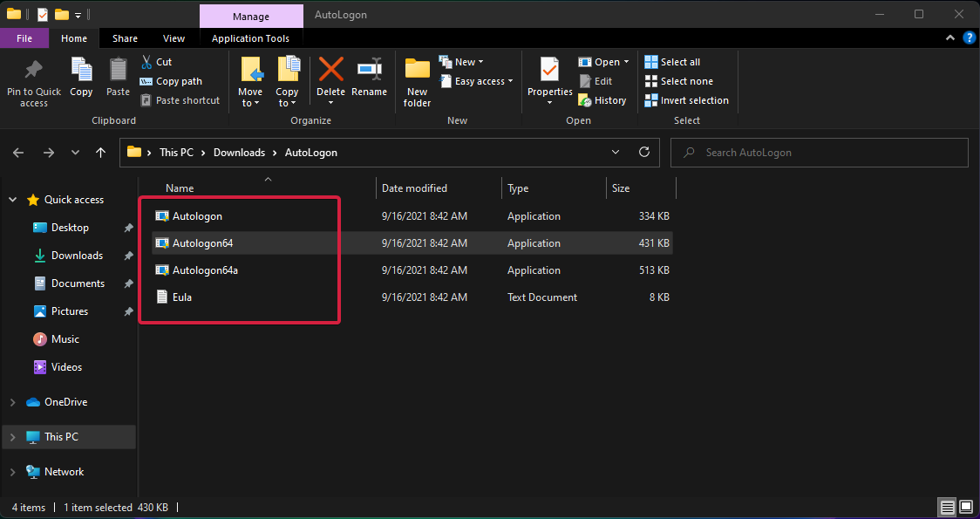Select Paste shortcut command
980x519 pixels.
180,100
